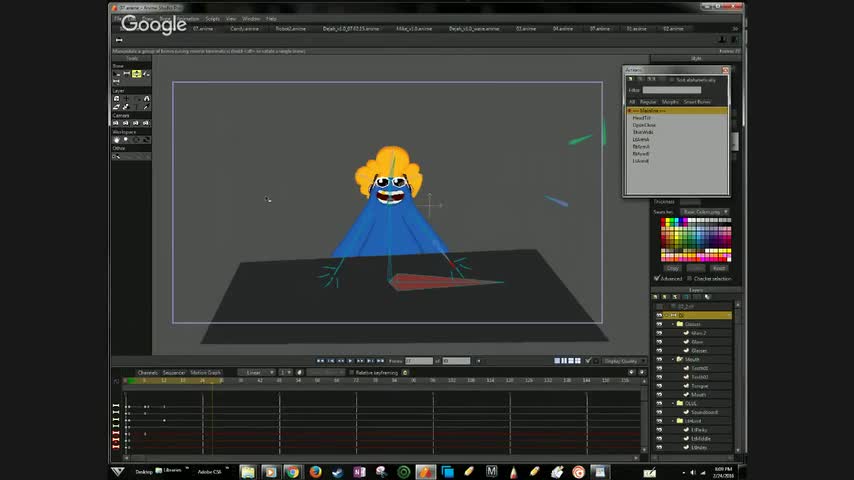The image size is (854, 480).
Task: Hide the Glasses group layer
Action: point(659,324)
